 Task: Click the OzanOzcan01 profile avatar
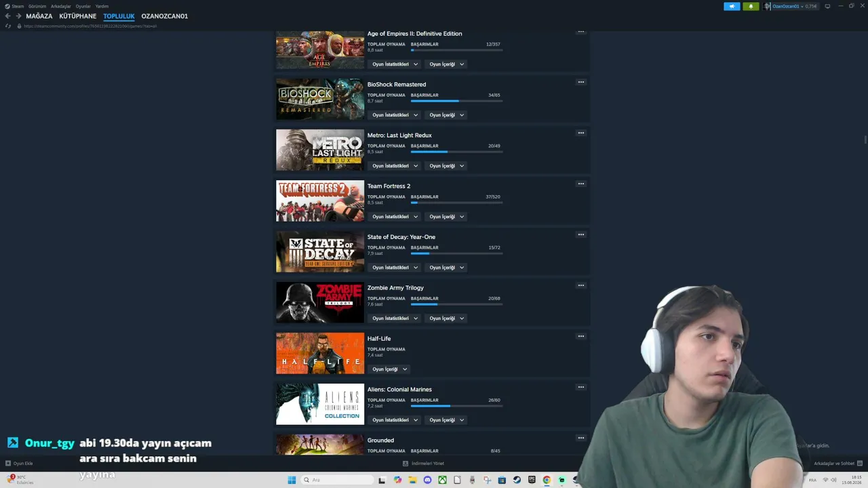click(x=768, y=6)
